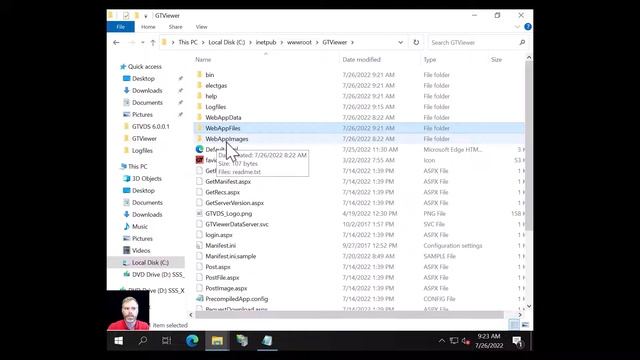Screen dimensions: 640x360
Task: Open This PC in navigation pane
Action: point(138,167)
